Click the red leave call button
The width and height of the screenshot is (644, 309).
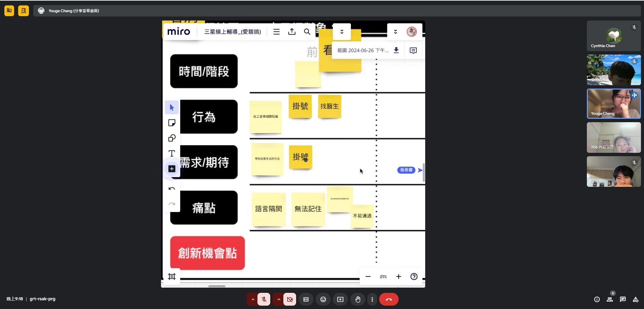tap(389, 299)
